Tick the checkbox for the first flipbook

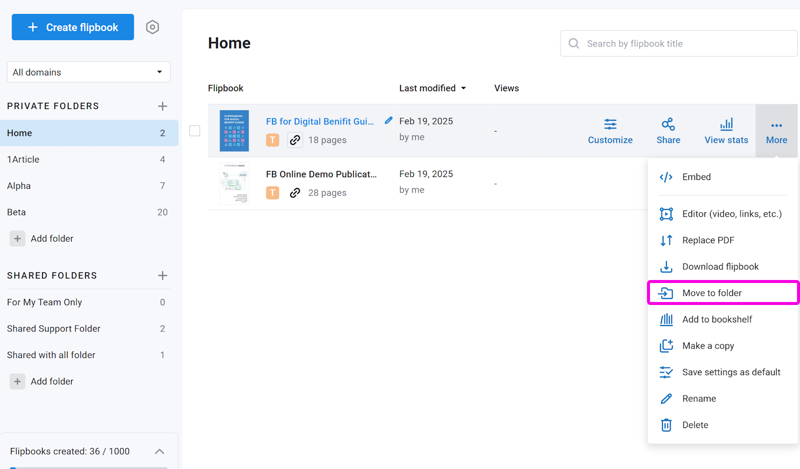195,131
